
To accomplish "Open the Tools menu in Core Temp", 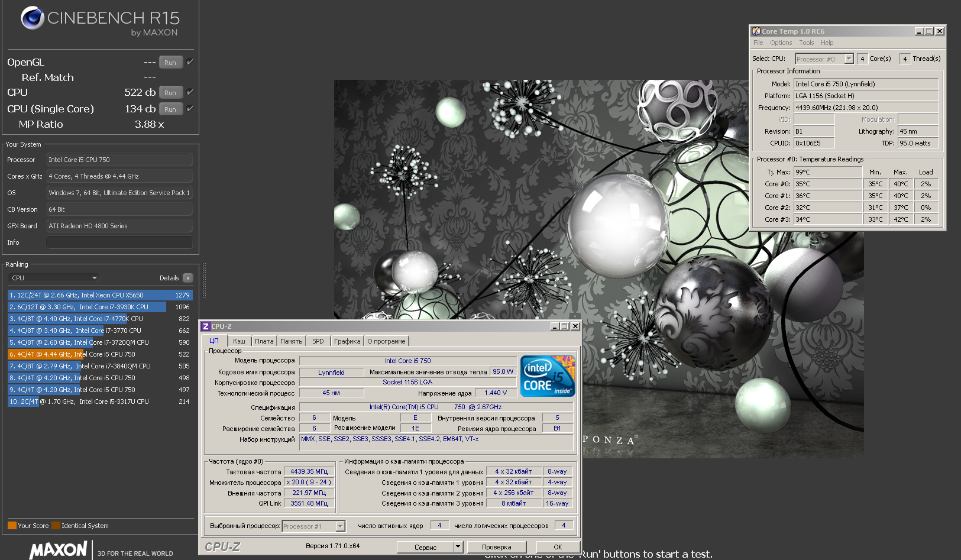I will 806,43.
